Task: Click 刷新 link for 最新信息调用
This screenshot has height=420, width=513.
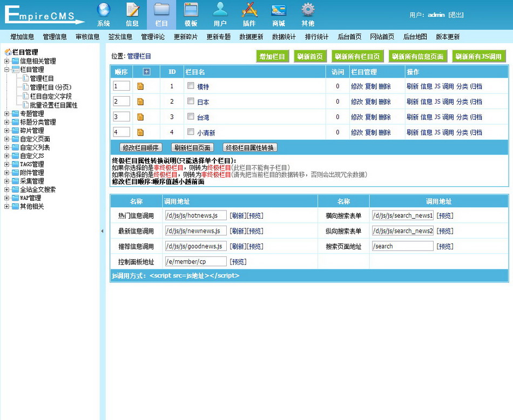Action: pyautogui.click(x=238, y=231)
